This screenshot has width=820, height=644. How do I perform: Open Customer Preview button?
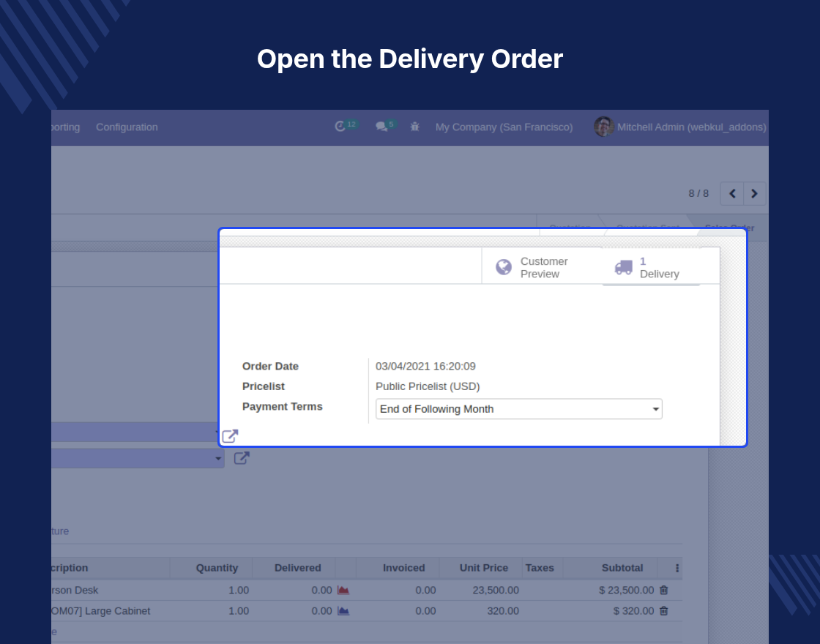coord(542,267)
